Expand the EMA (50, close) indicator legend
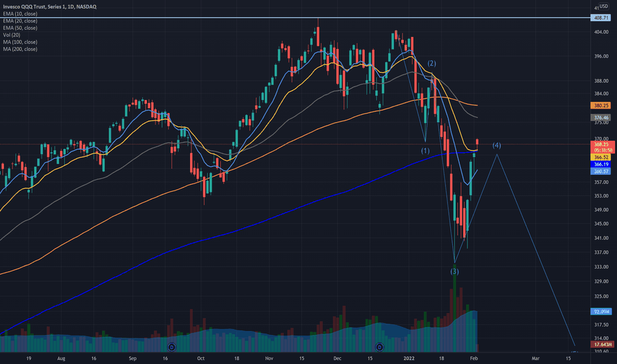This screenshot has height=364, width=617. [20, 28]
